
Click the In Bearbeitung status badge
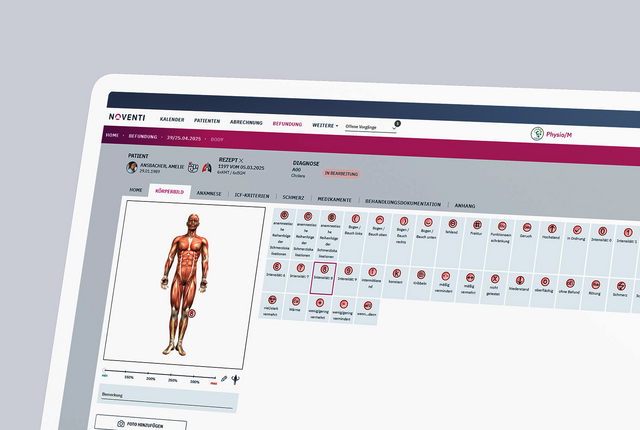click(341, 173)
